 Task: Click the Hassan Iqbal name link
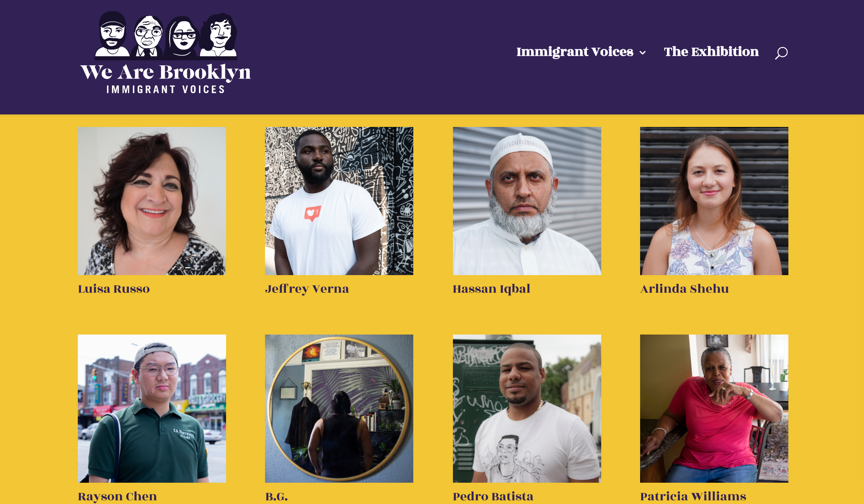pos(491,289)
